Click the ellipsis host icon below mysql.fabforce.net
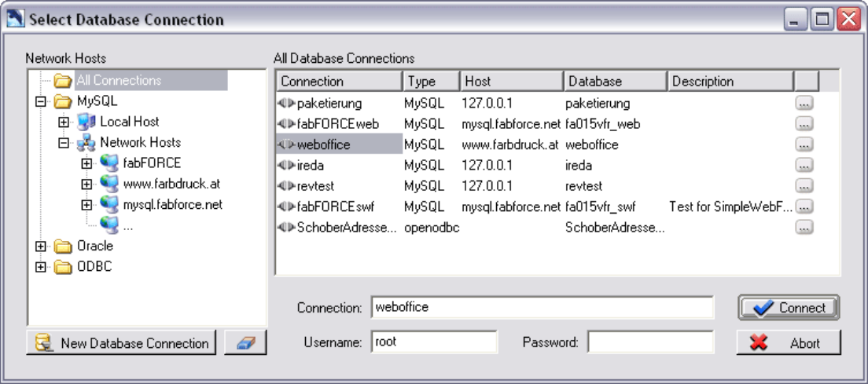 109,226
